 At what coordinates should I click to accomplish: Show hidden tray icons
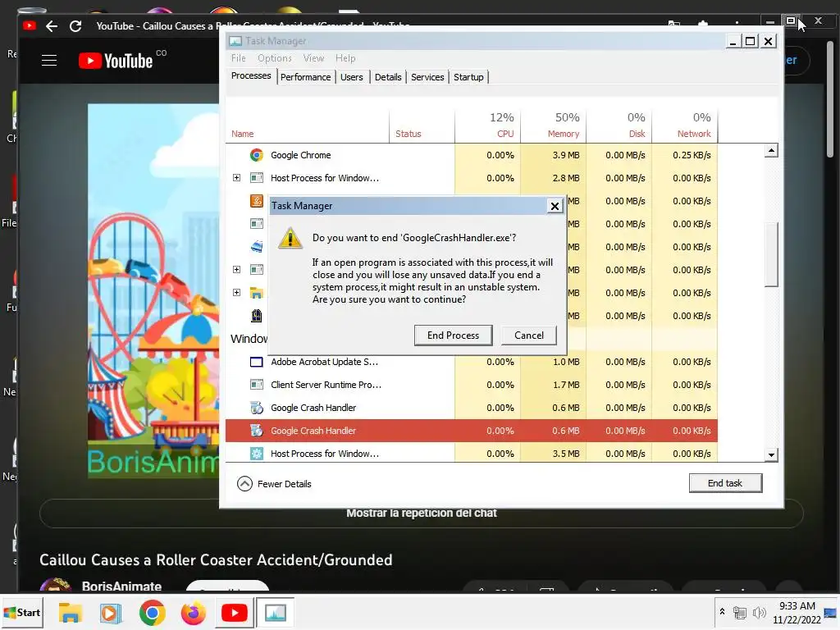(722, 612)
